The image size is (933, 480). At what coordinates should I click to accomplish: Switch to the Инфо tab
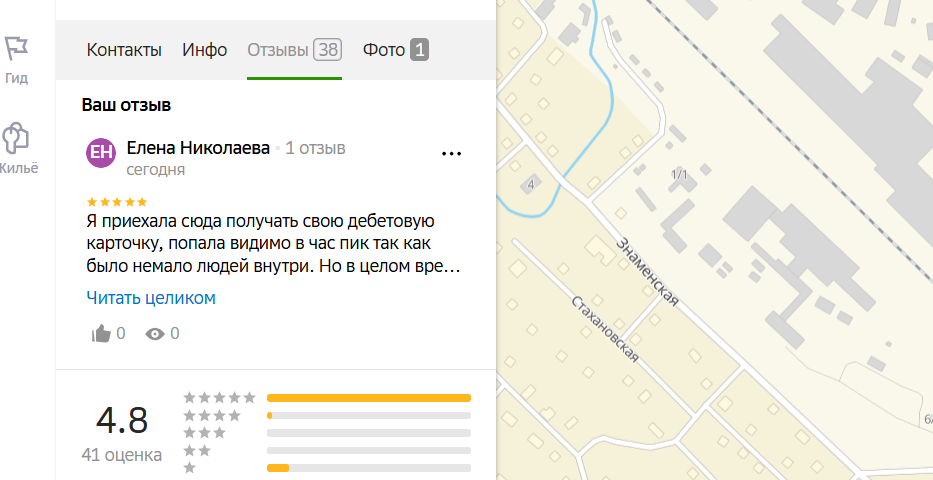pyautogui.click(x=205, y=50)
